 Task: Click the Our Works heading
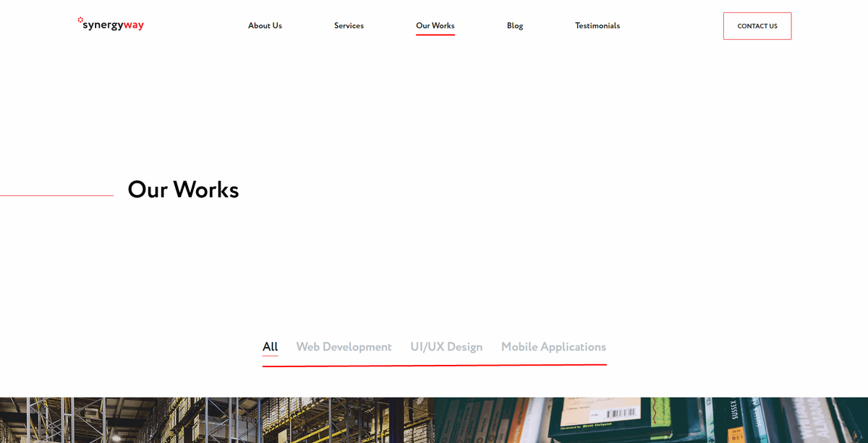(x=183, y=189)
